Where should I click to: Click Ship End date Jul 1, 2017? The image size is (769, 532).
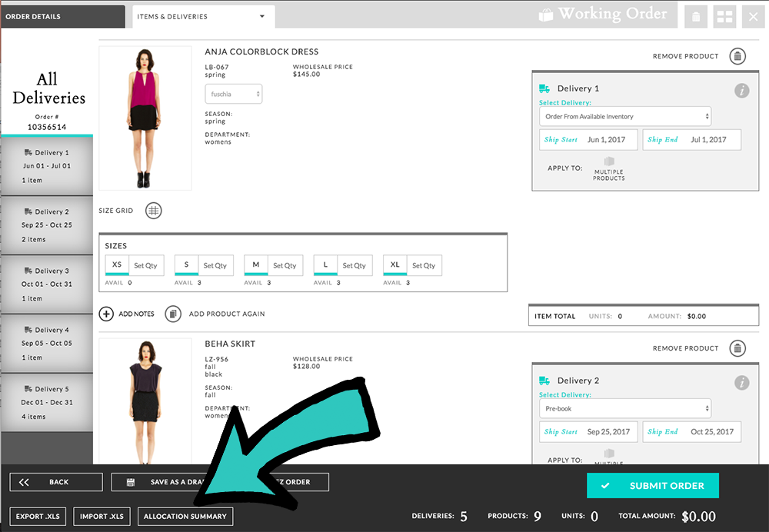click(x=692, y=140)
